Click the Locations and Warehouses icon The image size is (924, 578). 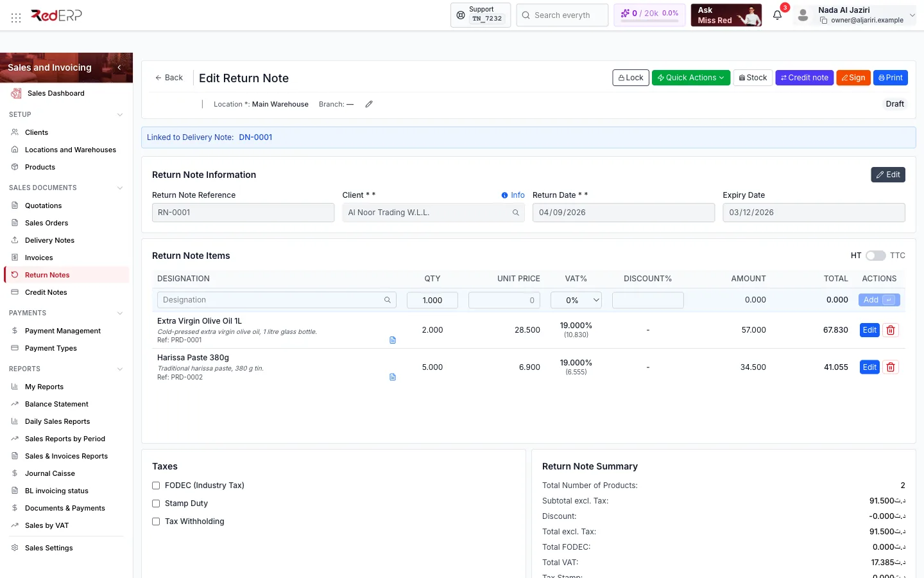pos(15,150)
